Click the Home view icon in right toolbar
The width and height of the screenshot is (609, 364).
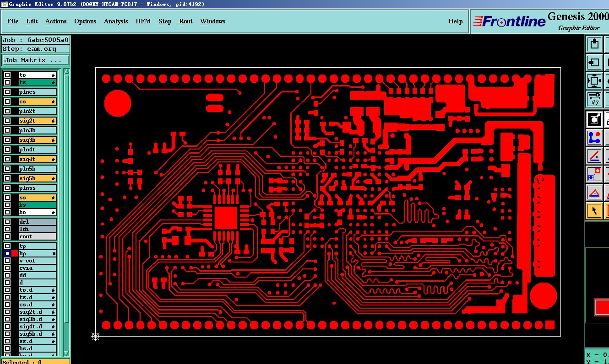click(x=594, y=44)
